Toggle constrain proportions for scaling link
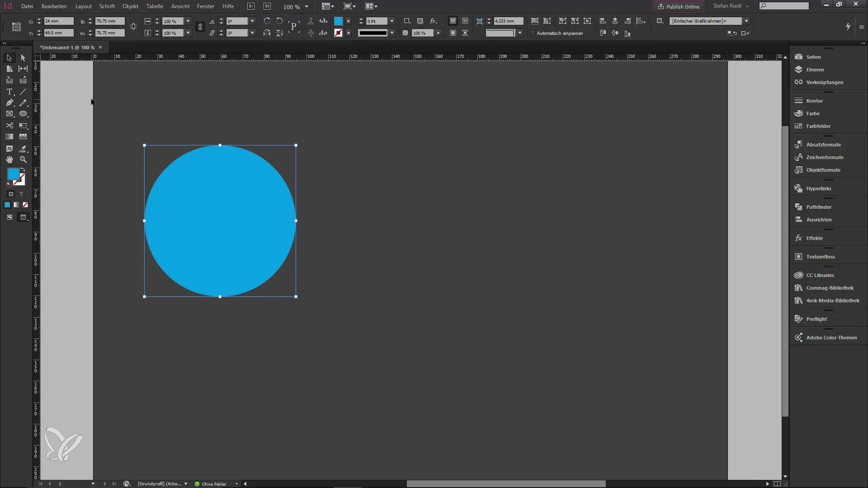The width and height of the screenshot is (868, 488). 200,27
